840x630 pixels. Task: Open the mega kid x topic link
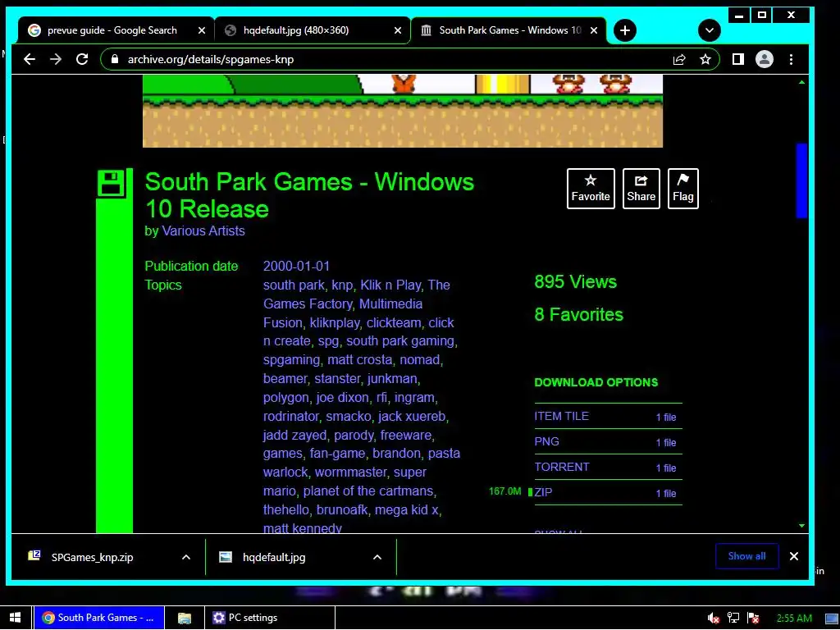click(x=406, y=509)
